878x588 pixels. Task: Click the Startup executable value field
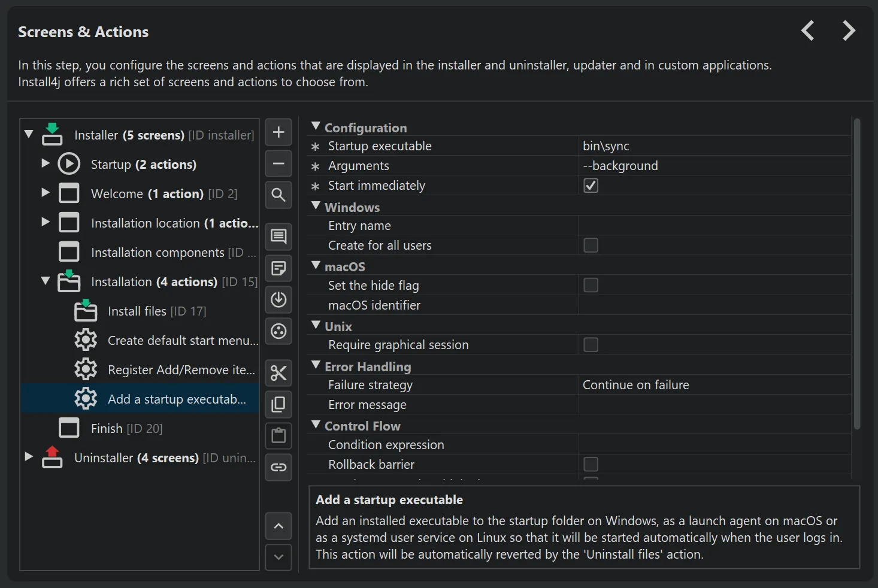pyautogui.click(x=713, y=146)
